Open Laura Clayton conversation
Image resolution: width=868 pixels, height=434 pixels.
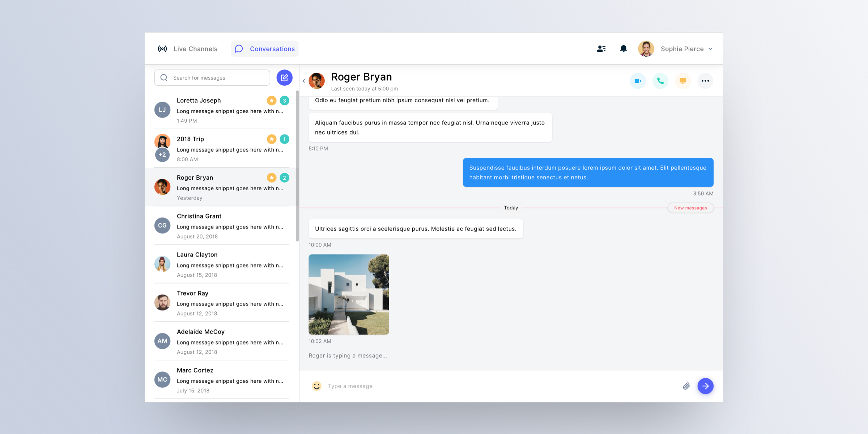pyautogui.click(x=222, y=264)
